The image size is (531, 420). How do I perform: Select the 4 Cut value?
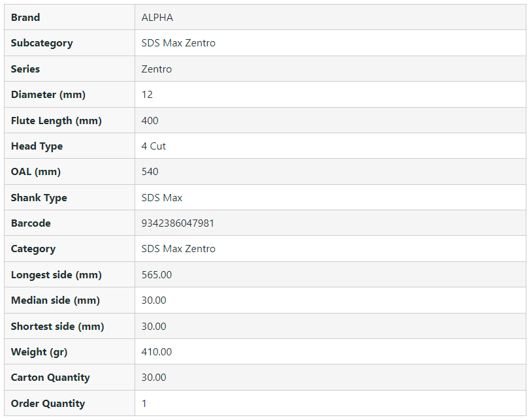[153, 146]
